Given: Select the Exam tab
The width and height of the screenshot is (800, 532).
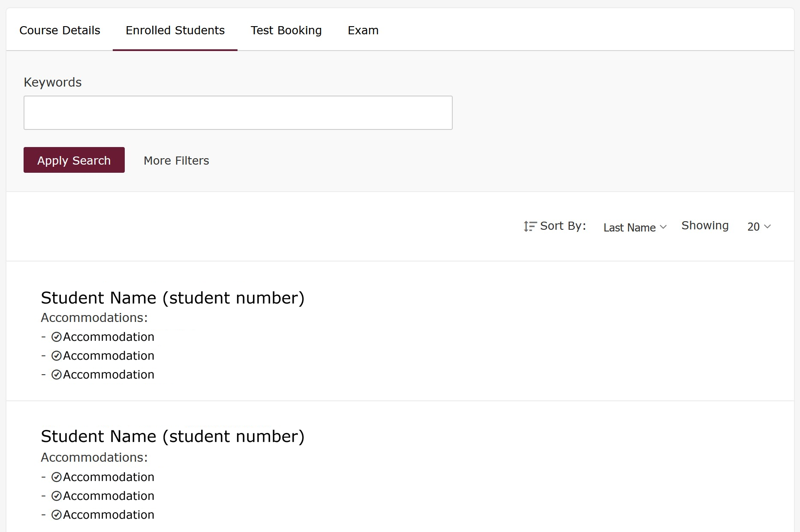Looking at the screenshot, I should [x=363, y=30].
